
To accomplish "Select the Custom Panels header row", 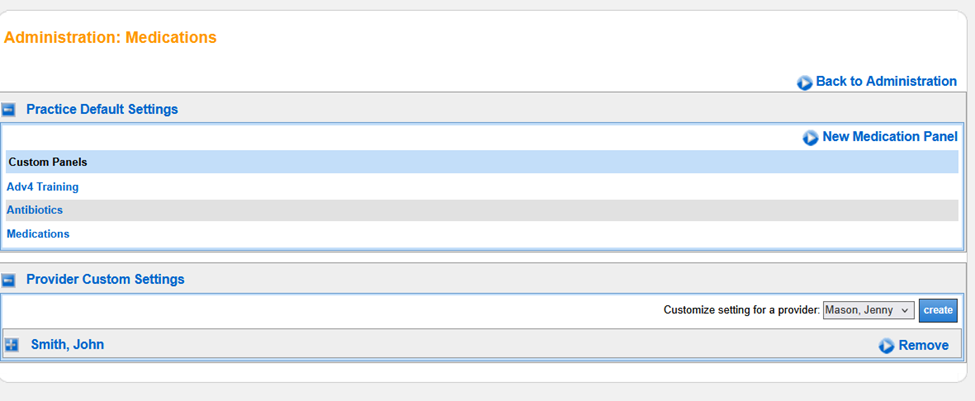I will pos(48,162).
